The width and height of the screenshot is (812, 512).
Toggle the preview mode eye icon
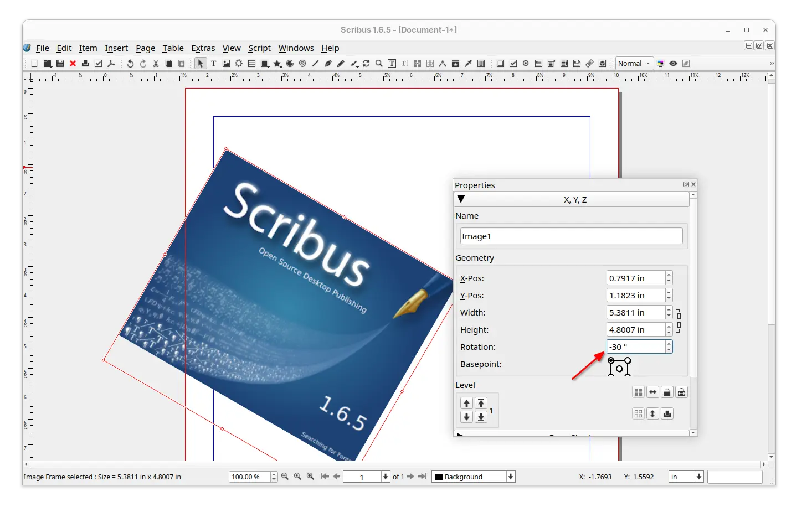tap(673, 64)
